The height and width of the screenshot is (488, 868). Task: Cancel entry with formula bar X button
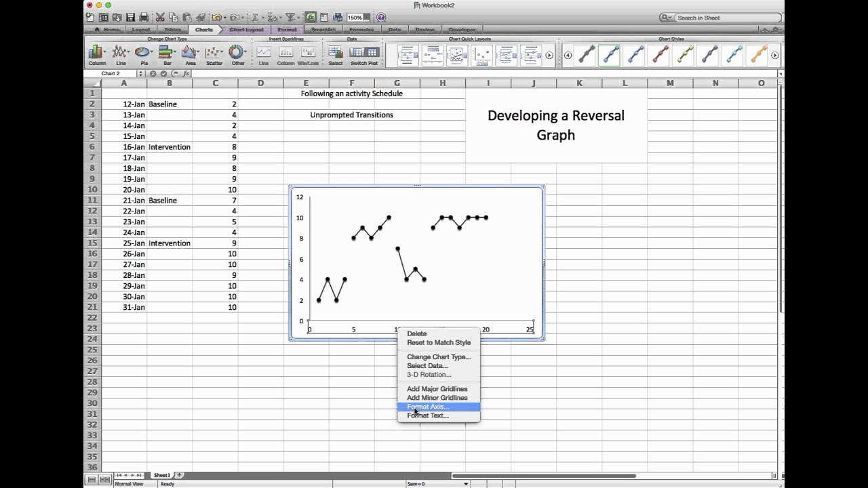[153, 73]
